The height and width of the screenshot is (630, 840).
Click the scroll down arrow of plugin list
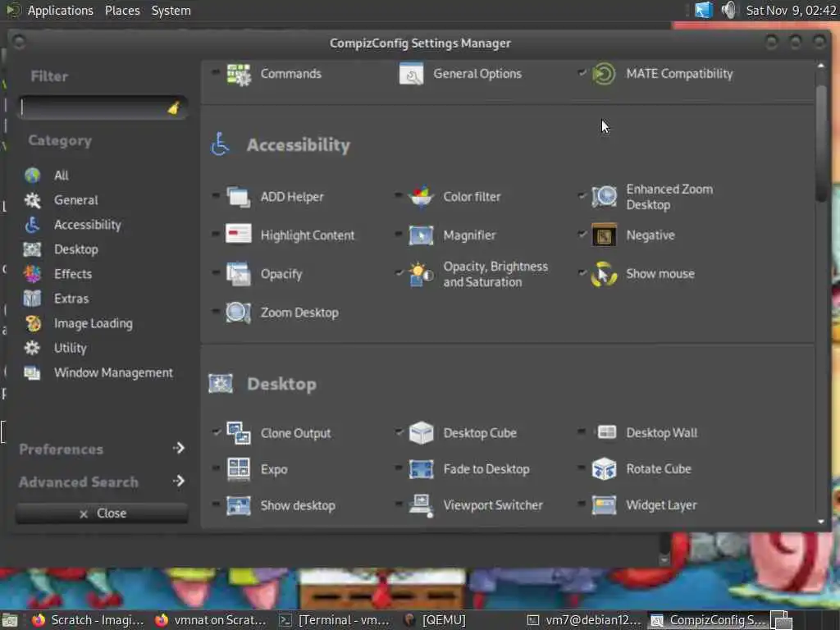tap(821, 521)
